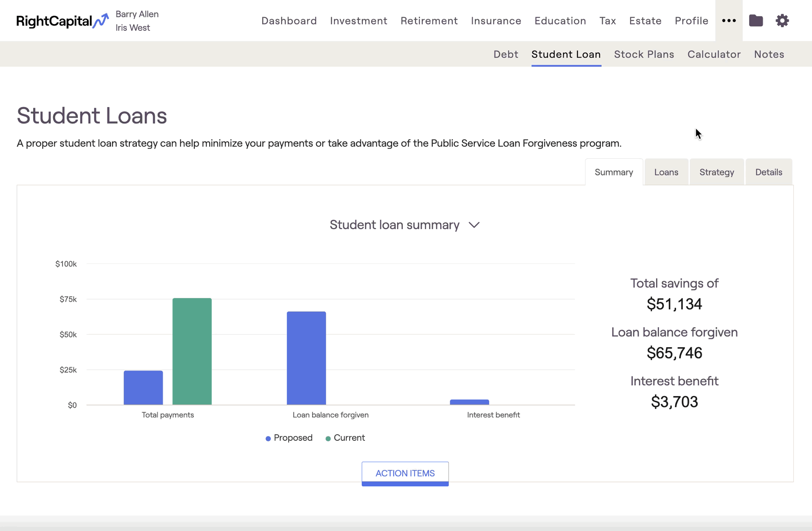Go to Debt sub-navigation link
The image size is (812, 531).
tap(505, 54)
